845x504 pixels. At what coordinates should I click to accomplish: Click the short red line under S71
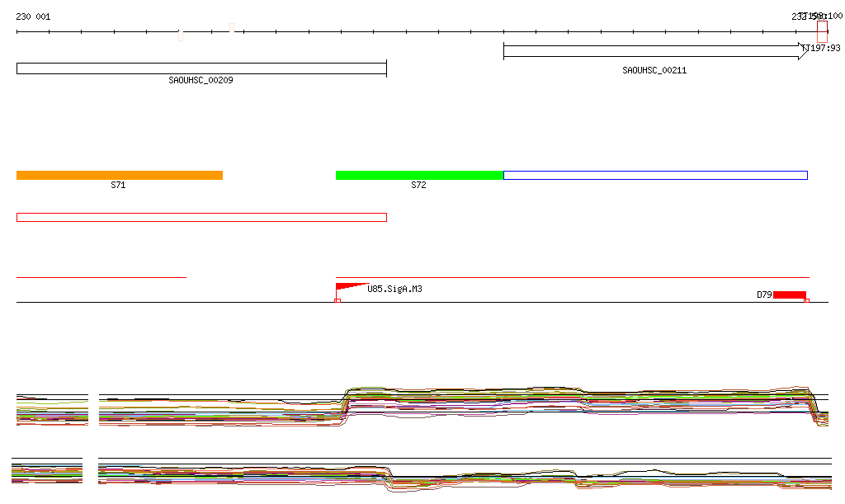click(x=101, y=277)
